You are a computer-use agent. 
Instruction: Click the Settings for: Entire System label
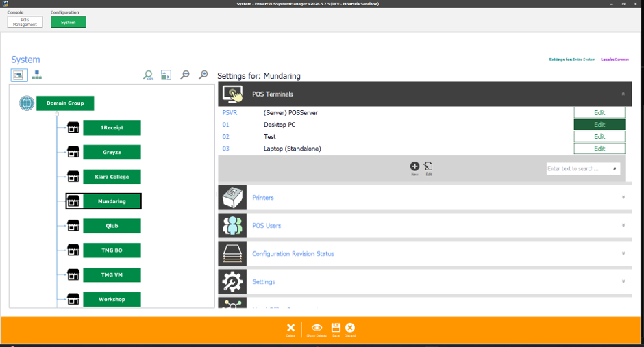click(x=571, y=60)
